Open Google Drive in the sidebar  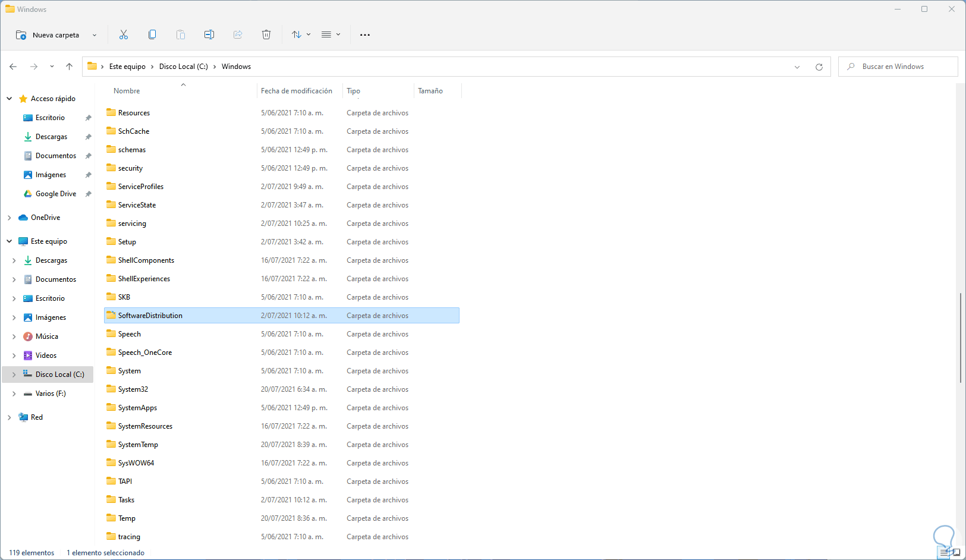coord(56,194)
